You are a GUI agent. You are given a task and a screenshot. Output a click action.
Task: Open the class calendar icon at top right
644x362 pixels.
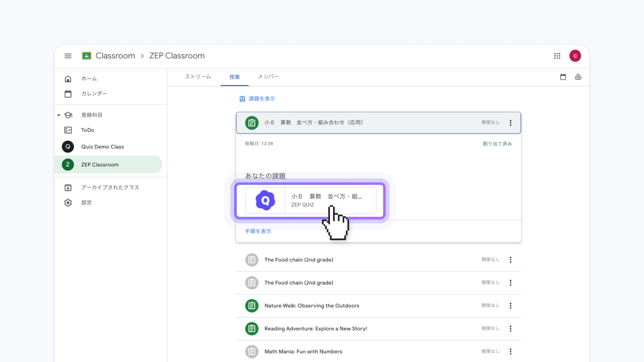tap(563, 77)
